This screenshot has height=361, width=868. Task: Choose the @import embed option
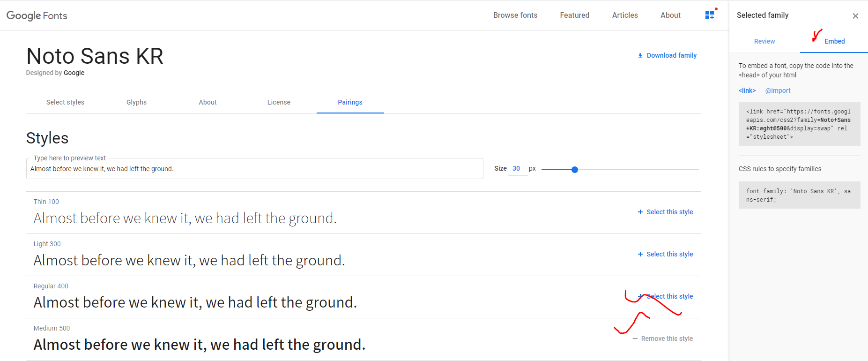click(x=778, y=90)
